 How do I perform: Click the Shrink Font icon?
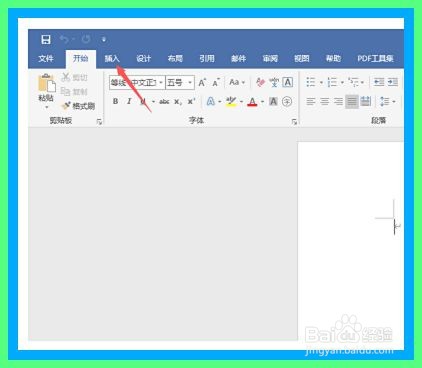click(x=216, y=82)
